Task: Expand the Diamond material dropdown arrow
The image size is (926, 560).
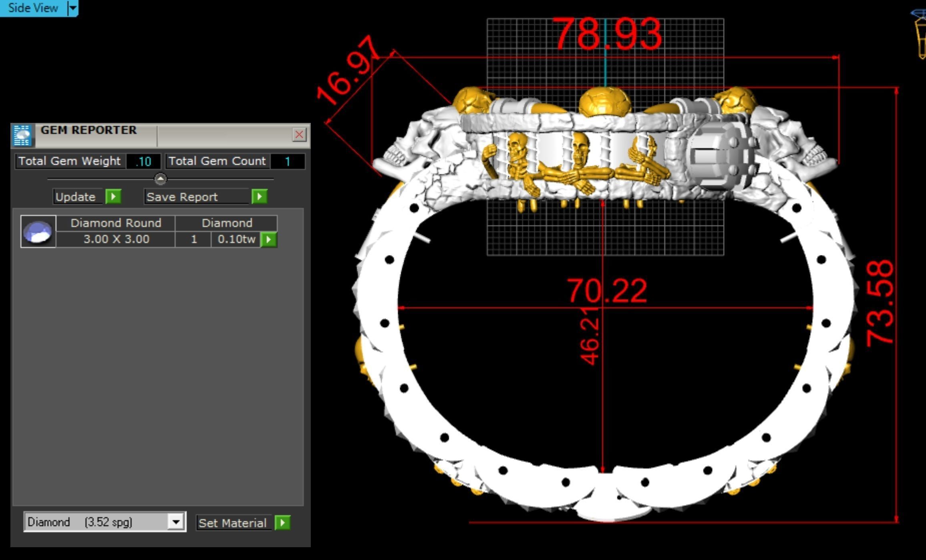Action: (175, 522)
